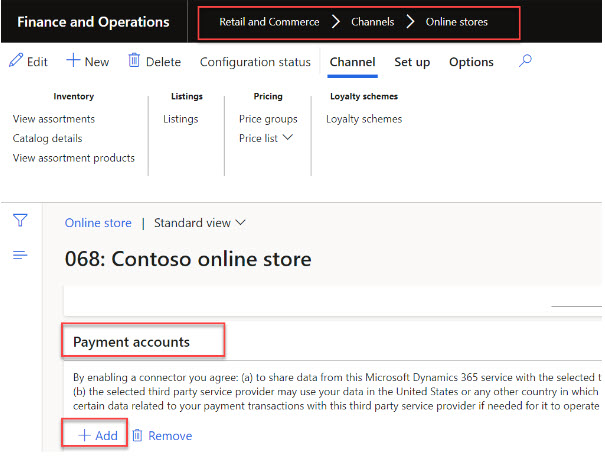
Task: Click the connector agreement disclaimer text
Action: tap(337, 392)
